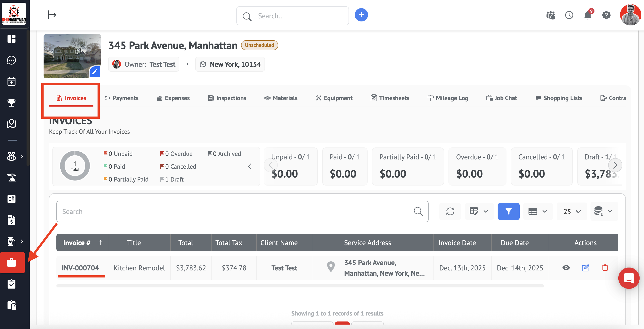View invoice INV-000704 with the eye icon
This screenshot has width=644, height=329.
566,268
